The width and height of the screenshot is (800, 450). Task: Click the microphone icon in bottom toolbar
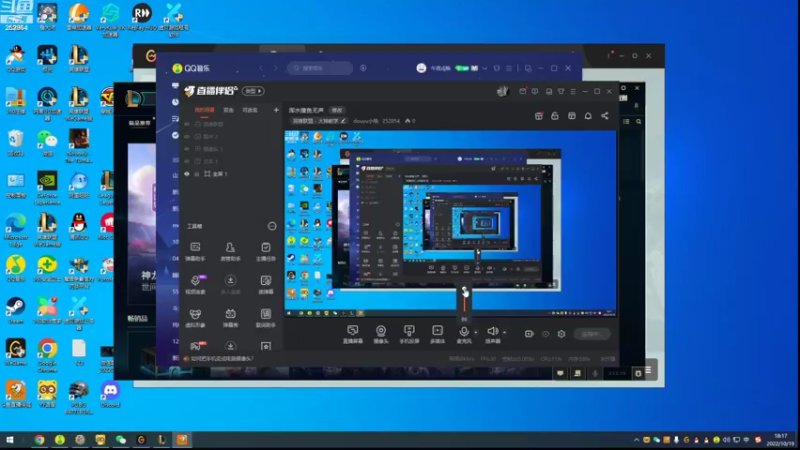coord(464,332)
